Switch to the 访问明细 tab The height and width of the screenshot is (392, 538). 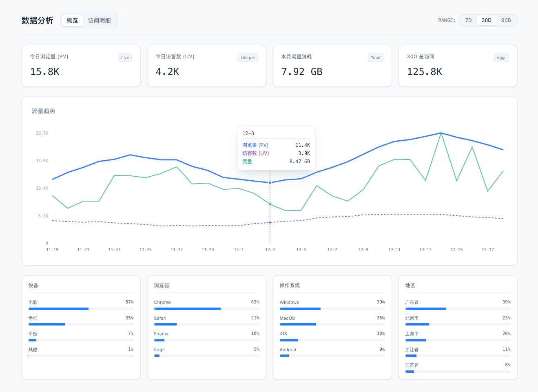[x=100, y=20]
